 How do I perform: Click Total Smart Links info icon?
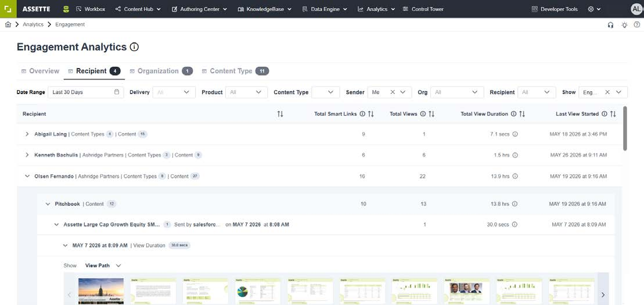pyautogui.click(x=362, y=114)
